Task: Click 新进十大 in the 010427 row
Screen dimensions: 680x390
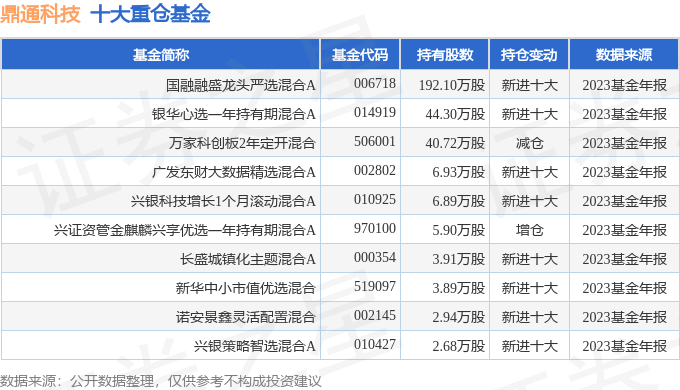Action: coord(530,347)
